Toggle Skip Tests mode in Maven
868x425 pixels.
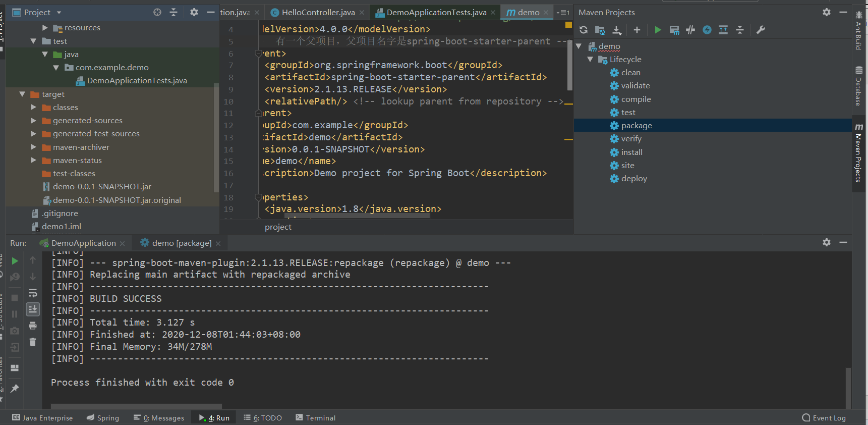(707, 30)
